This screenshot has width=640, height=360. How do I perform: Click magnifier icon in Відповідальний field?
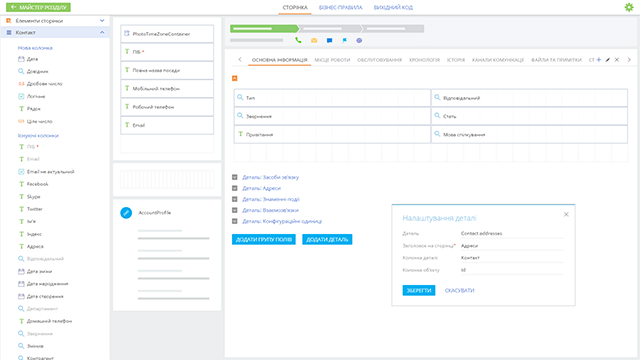tap(437, 98)
